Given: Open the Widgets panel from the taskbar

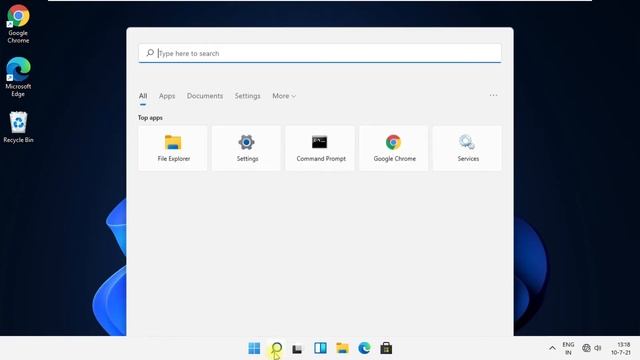Looking at the screenshot, I should pyautogui.click(x=320, y=348).
